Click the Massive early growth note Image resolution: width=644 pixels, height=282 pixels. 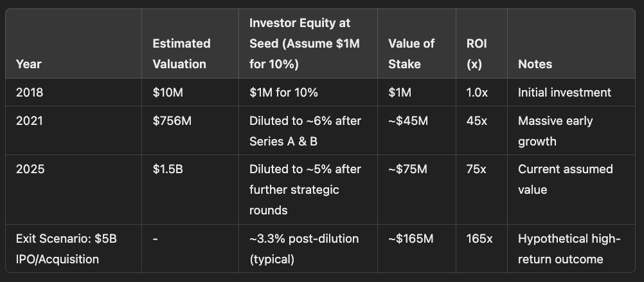point(555,131)
